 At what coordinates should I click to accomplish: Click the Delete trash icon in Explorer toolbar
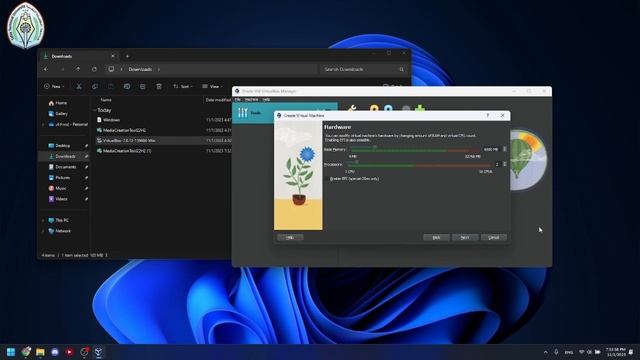click(159, 87)
